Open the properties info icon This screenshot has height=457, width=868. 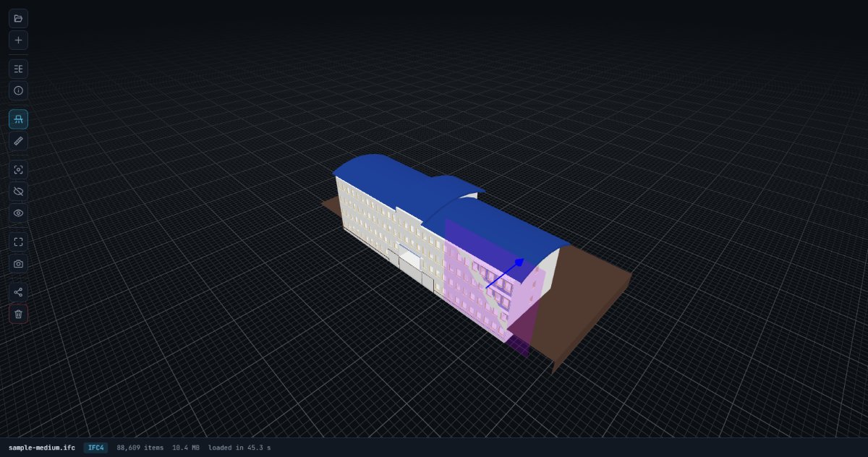pos(18,90)
